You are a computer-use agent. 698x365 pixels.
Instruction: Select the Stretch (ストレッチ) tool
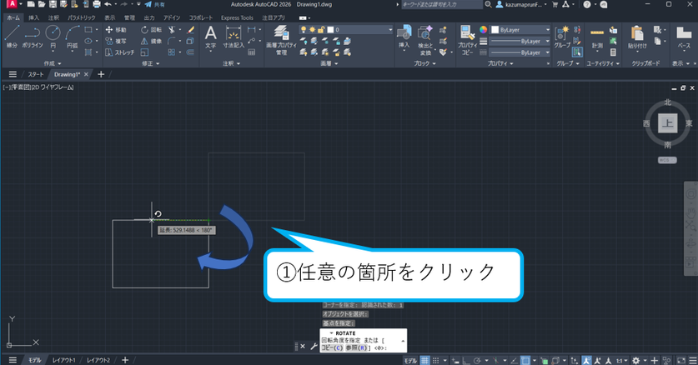pos(119,52)
